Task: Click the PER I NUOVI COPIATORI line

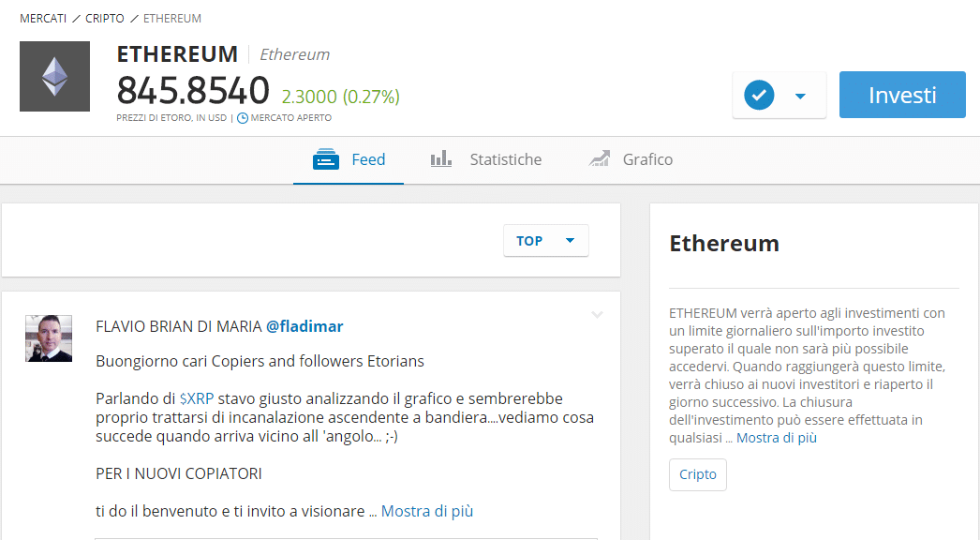Action: (x=179, y=473)
